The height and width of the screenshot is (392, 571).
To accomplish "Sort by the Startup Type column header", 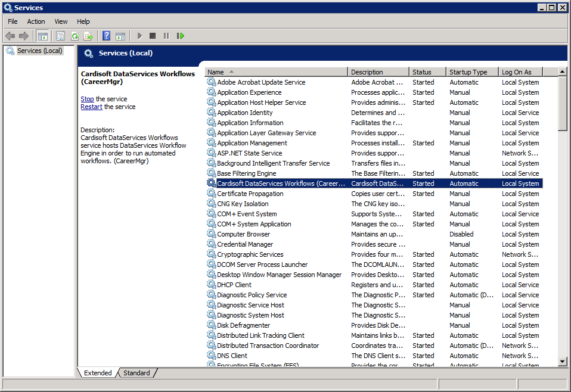I will click(x=472, y=72).
